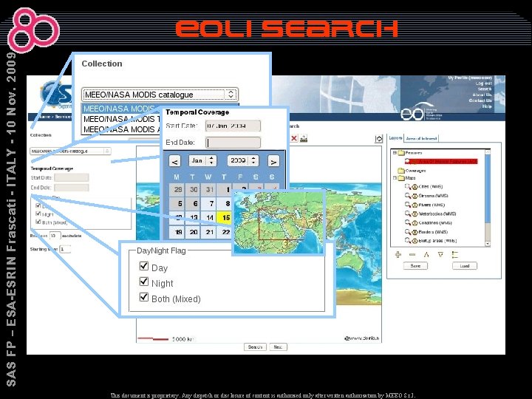Click the minus remove-layer icon below the layer tree
The height and width of the screenshot is (399, 532).
(412, 254)
